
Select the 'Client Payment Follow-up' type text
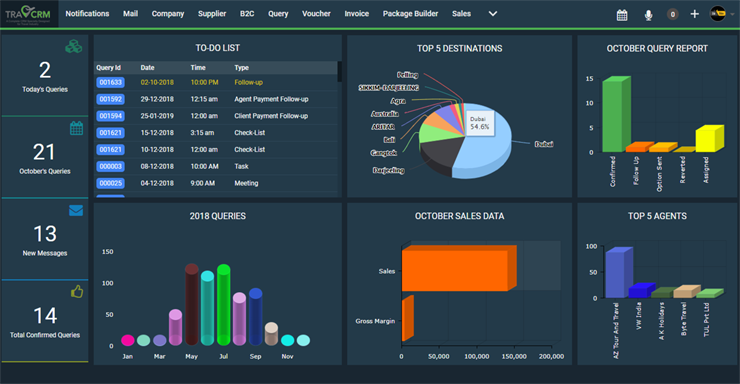[x=271, y=116]
